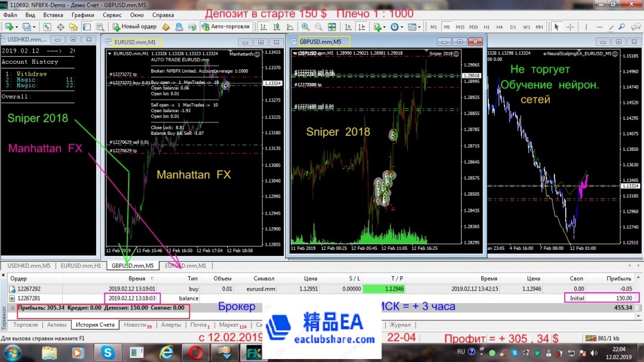Click the Templates icon

[x=411, y=27]
